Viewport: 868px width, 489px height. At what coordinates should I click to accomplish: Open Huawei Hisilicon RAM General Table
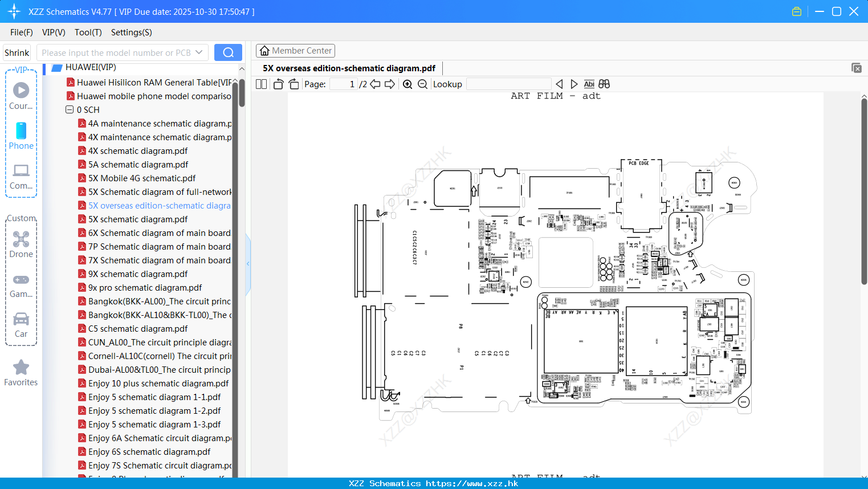pos(154,82)
